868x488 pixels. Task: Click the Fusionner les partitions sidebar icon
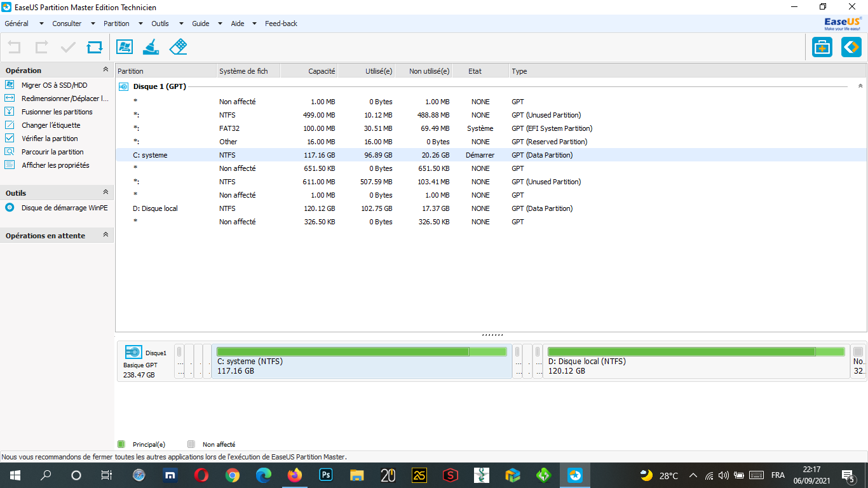pos(10,112)
